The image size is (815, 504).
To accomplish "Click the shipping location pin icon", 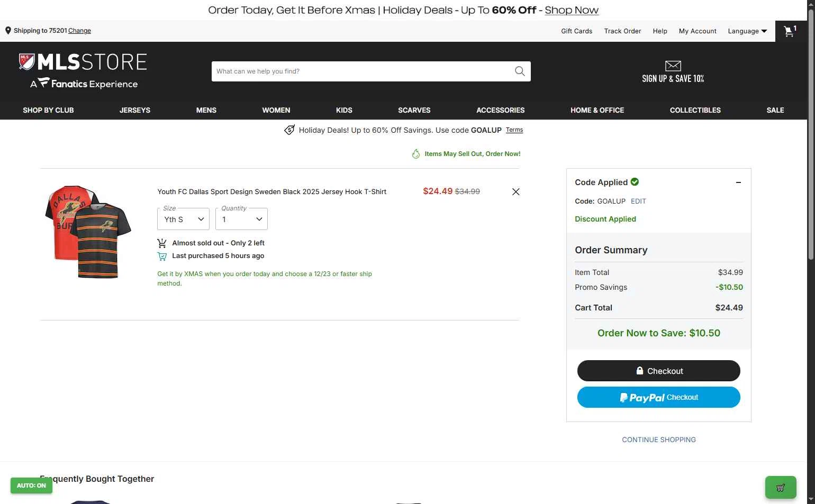I will click(x=8, y=31).
